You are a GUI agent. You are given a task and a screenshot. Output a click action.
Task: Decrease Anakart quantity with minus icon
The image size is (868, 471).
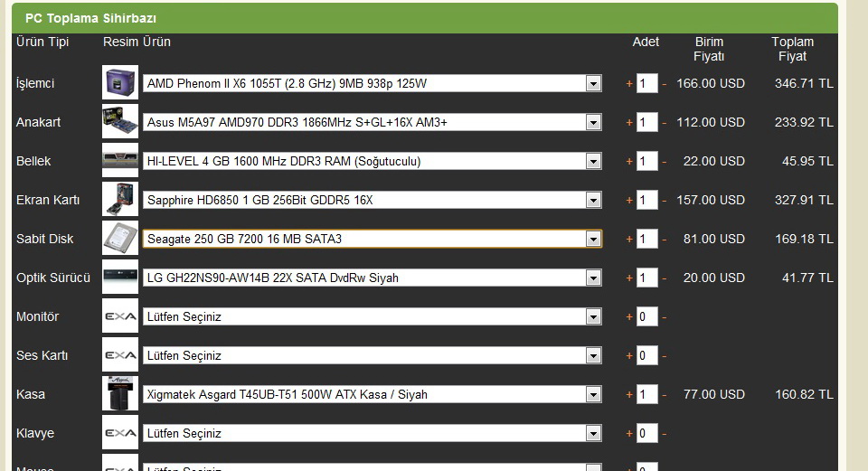click(665, 123)
